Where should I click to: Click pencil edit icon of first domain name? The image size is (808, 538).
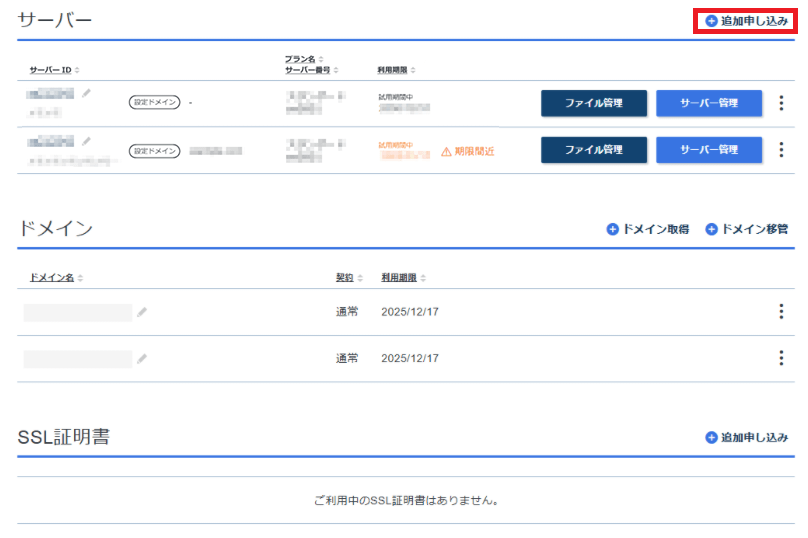click(142, 312)
